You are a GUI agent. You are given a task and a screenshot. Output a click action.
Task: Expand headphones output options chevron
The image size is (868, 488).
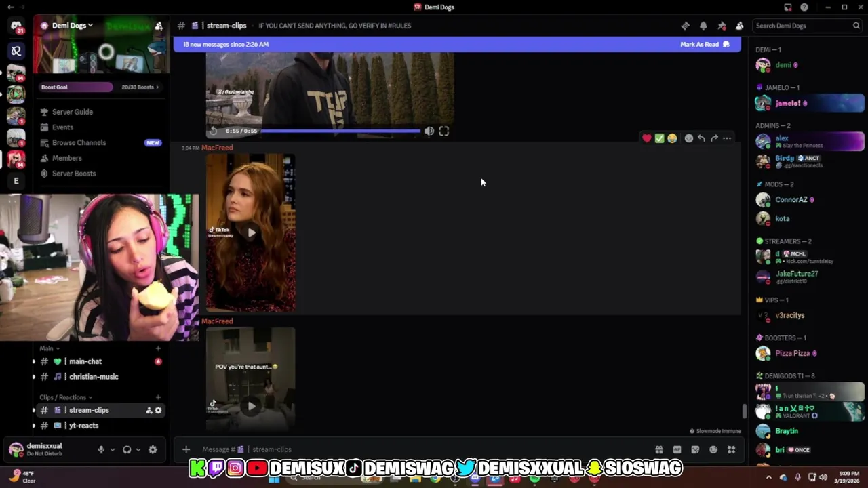click(x=138, y=449)
